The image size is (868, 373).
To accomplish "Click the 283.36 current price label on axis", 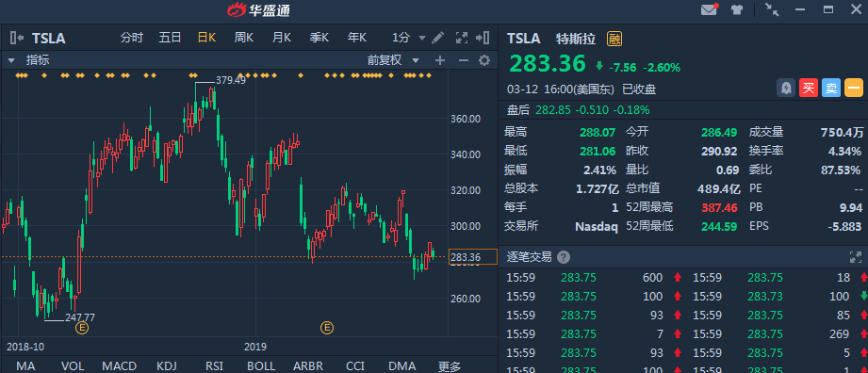I will coord(472,257).
